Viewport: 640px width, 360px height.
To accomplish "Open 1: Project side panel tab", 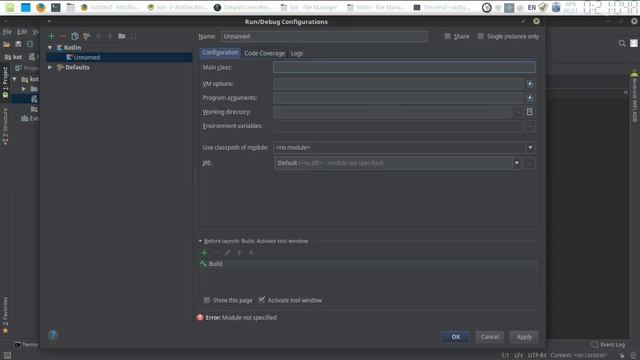I will pyautogui.click(x=5, y=82).
